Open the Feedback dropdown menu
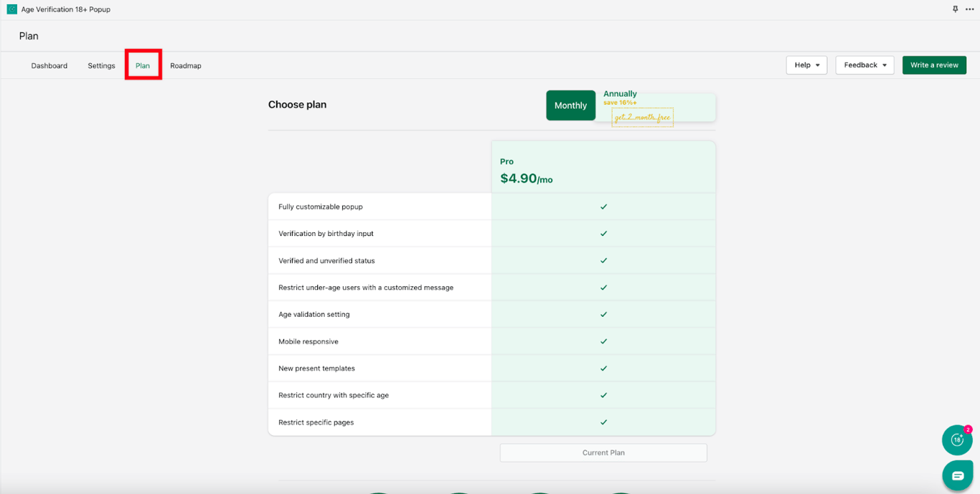The height and width of the screenshot is (494, 980). click(864, 65)
